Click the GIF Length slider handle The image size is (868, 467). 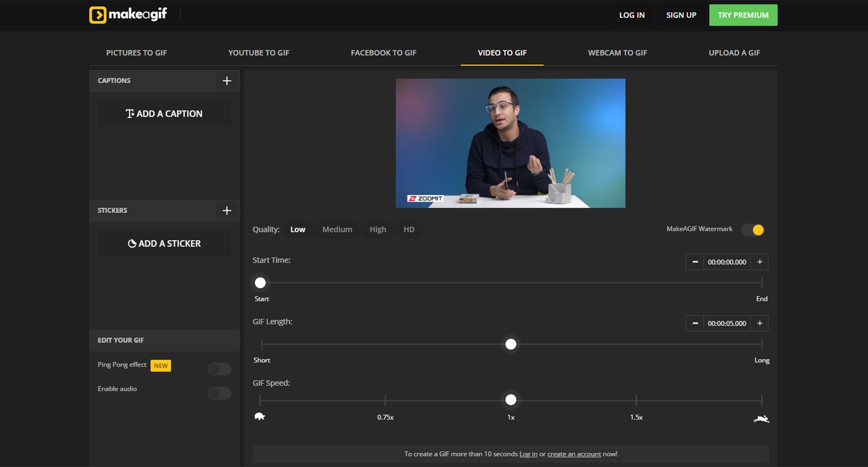pos(510,344)
